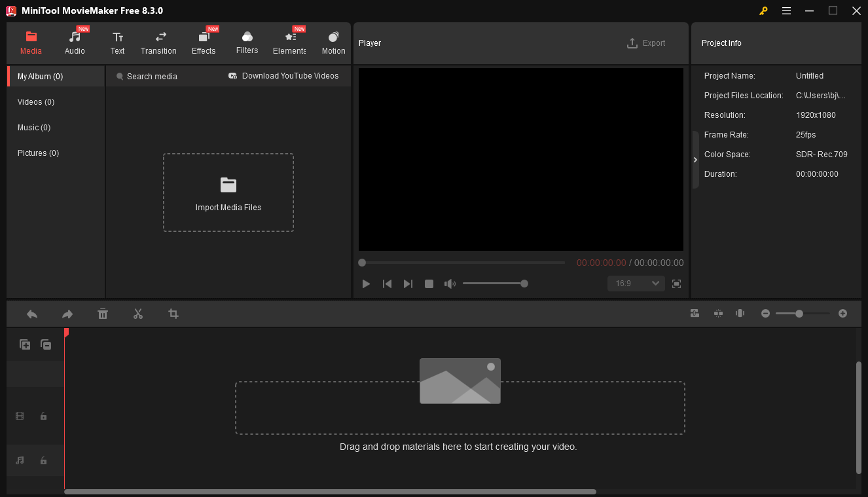The width and height of the screenshot is (868, 497).
Task: Collapse the Project Info panel arrow
Action: click(x=695, y=160)
